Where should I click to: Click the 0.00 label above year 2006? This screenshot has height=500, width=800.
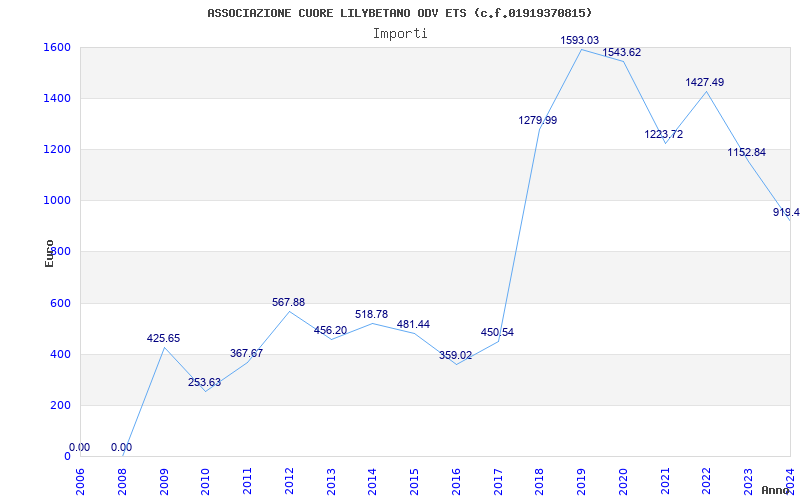click(x=80, y=447)
